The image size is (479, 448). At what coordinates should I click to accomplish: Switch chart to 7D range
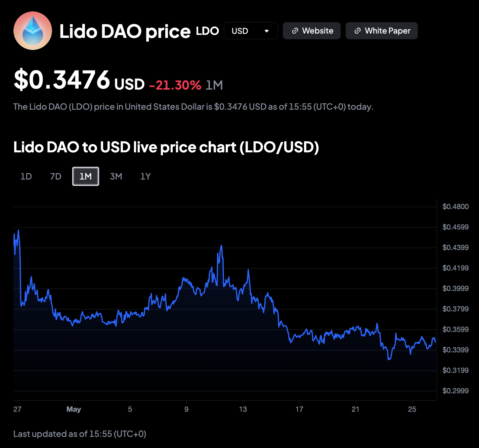56,176
